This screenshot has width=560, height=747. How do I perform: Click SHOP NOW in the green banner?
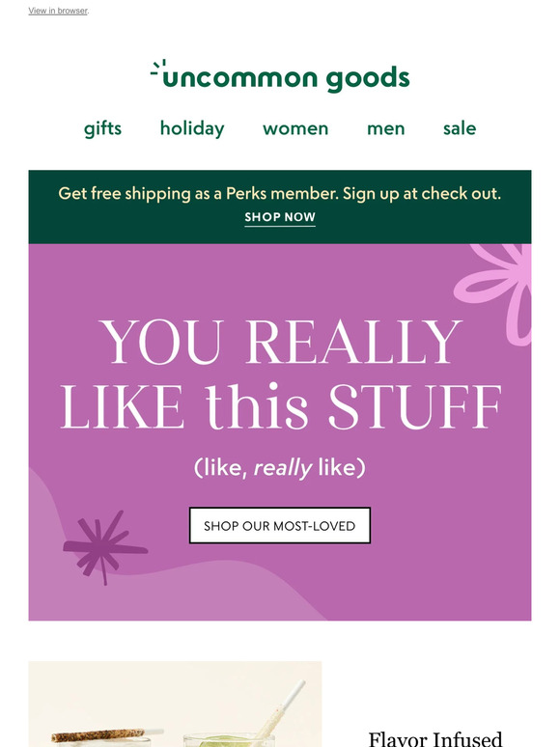click(x=280, y=217)
